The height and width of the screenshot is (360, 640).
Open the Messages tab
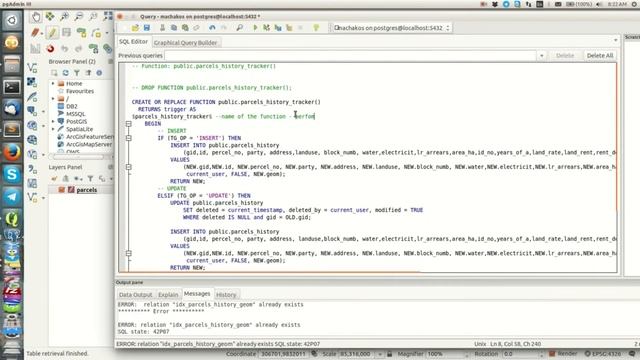coord(197,293)
